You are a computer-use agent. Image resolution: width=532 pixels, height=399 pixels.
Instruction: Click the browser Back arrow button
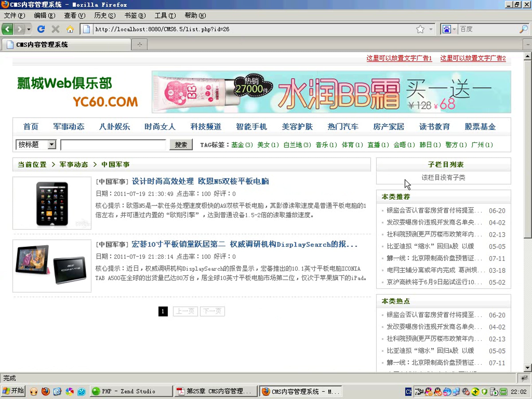(x=7, y=29)
